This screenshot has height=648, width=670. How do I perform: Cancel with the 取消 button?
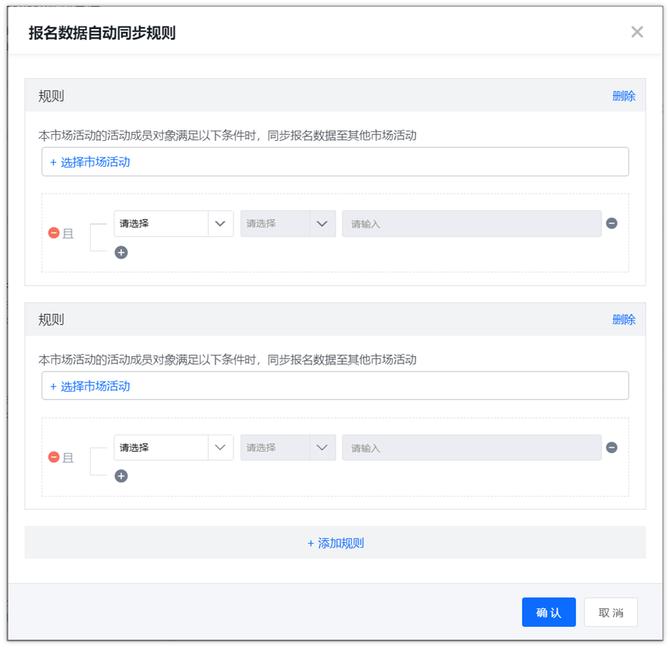pyautogui.click(x=610, y=613)
